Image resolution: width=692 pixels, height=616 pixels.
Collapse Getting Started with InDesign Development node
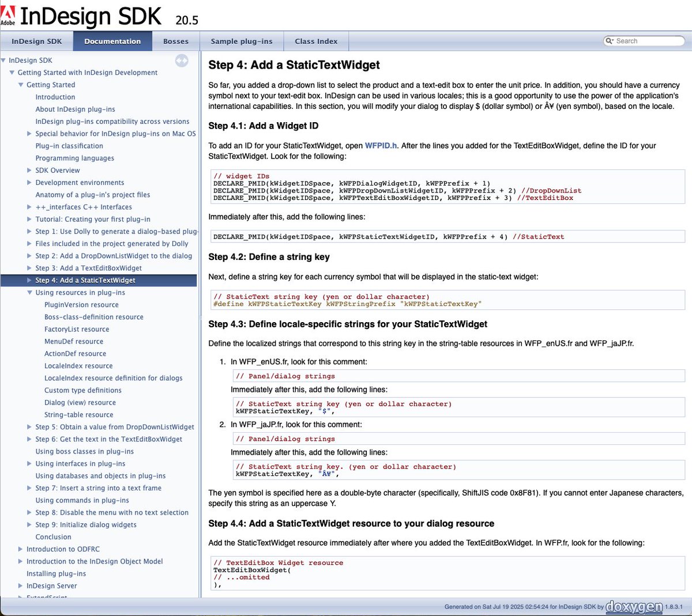(x=12, y=73)
